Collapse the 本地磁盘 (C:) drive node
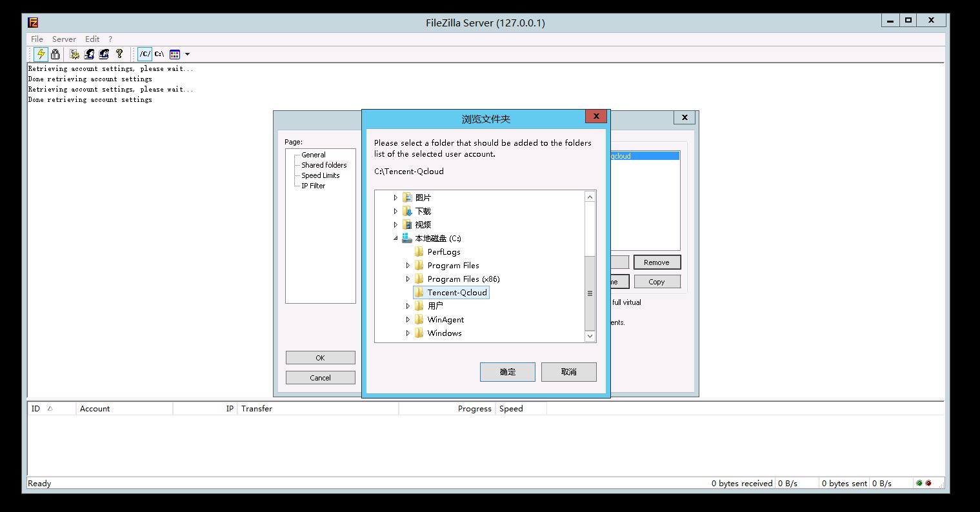 [x=395, y=239]
